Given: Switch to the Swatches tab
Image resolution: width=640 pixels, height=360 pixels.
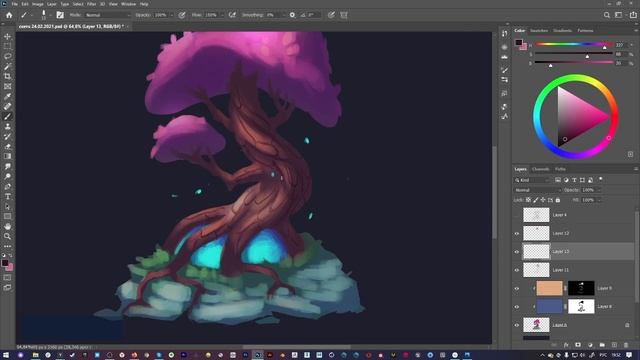Looking at the screenshot, I should click(539, 31).
